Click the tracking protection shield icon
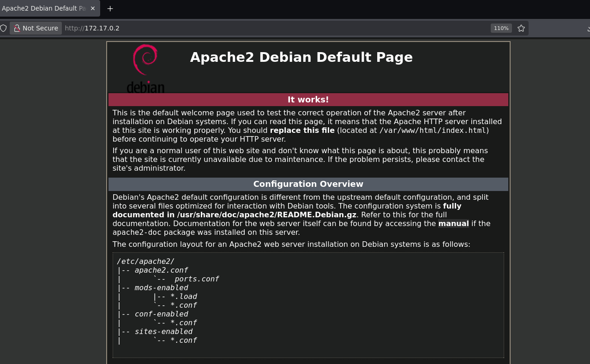Image resolution: width=590 pixels, height=364 pixels. 3,28
